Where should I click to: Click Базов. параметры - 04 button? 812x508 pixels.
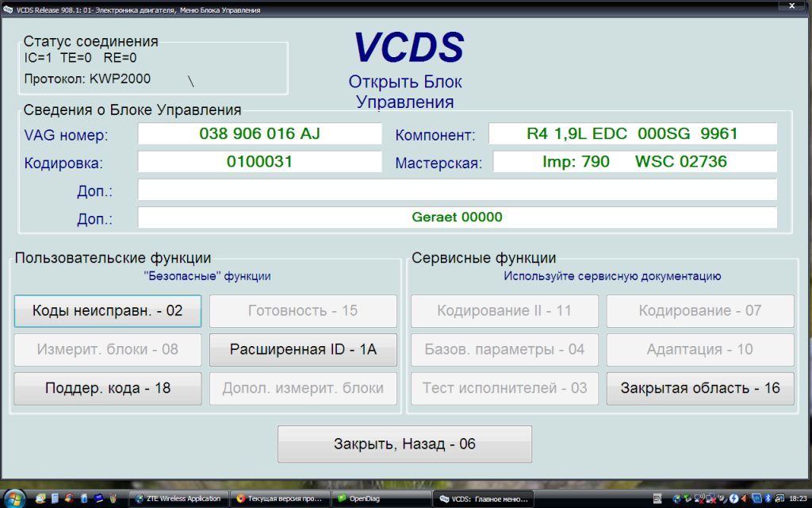click(x=504, y=349)
